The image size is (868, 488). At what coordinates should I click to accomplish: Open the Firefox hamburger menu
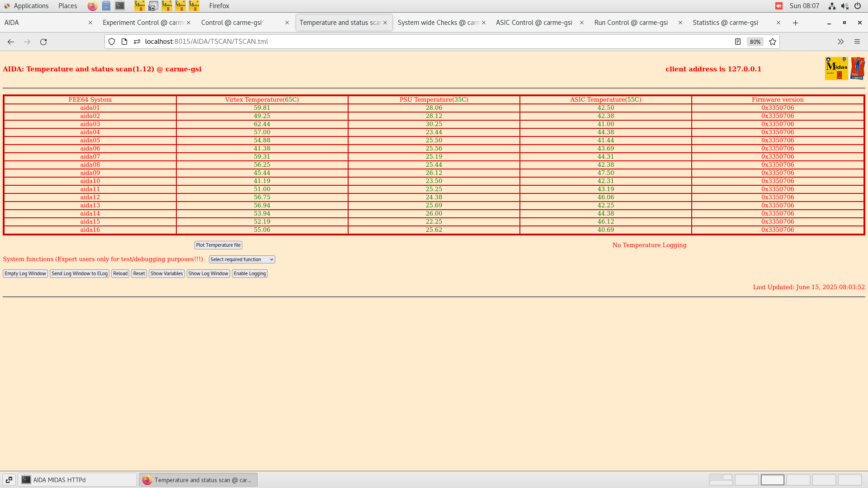pyautogui.click(x=857, y=42)
